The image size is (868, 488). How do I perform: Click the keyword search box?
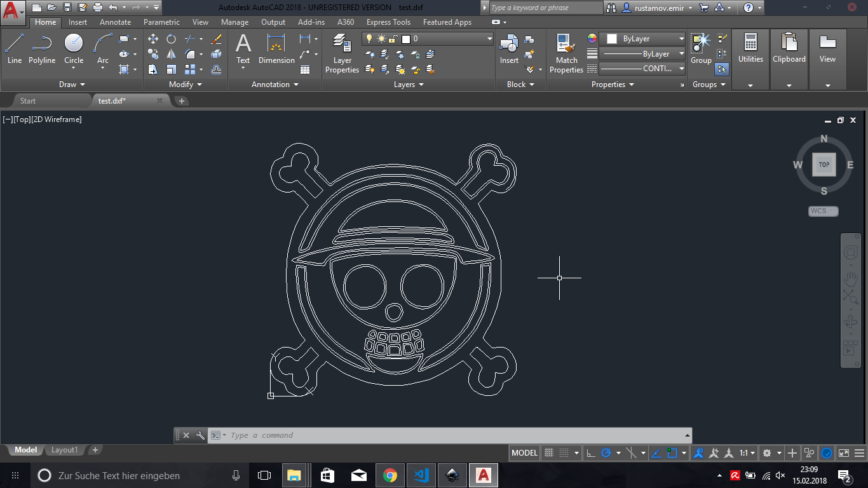[546, 8]
